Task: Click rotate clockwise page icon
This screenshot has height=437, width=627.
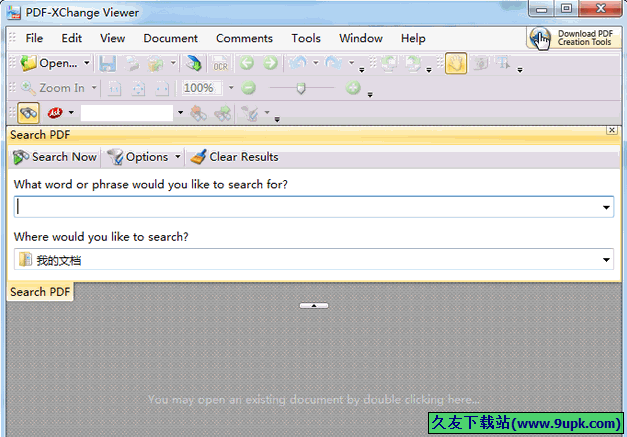Action: pyautogui.click(x=413, y=63)
